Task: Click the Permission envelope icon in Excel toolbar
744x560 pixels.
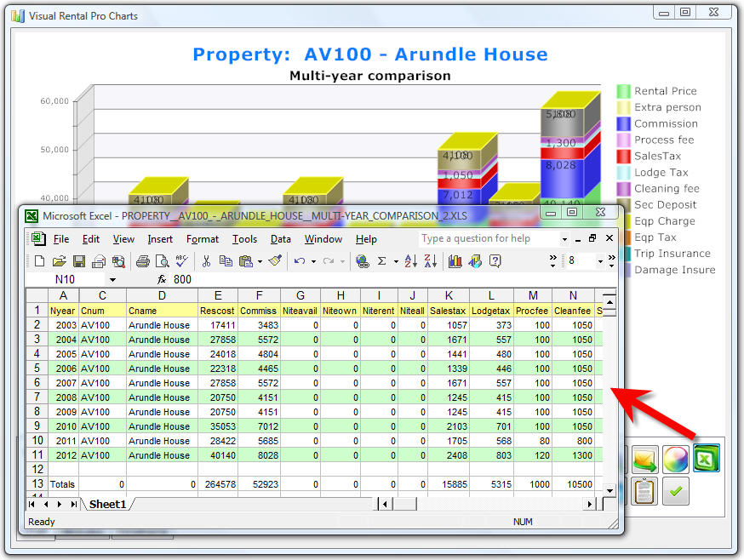Action: pyautogui.click(x=99, y=261)
